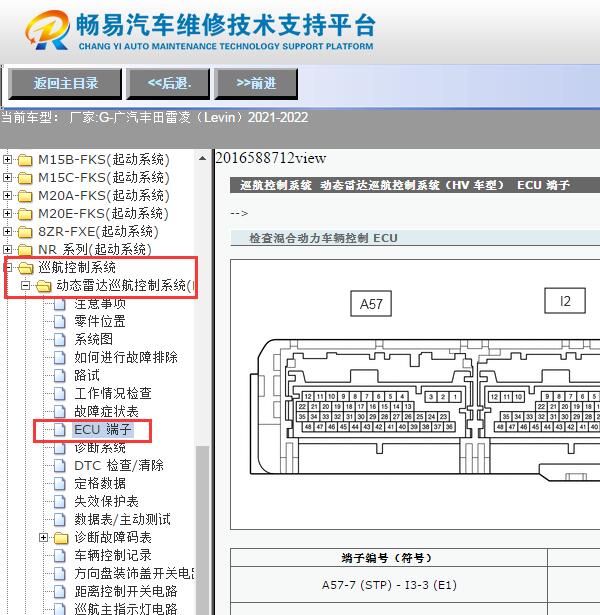Click the M20E-FKS folder icon

[x=25, y=214]
